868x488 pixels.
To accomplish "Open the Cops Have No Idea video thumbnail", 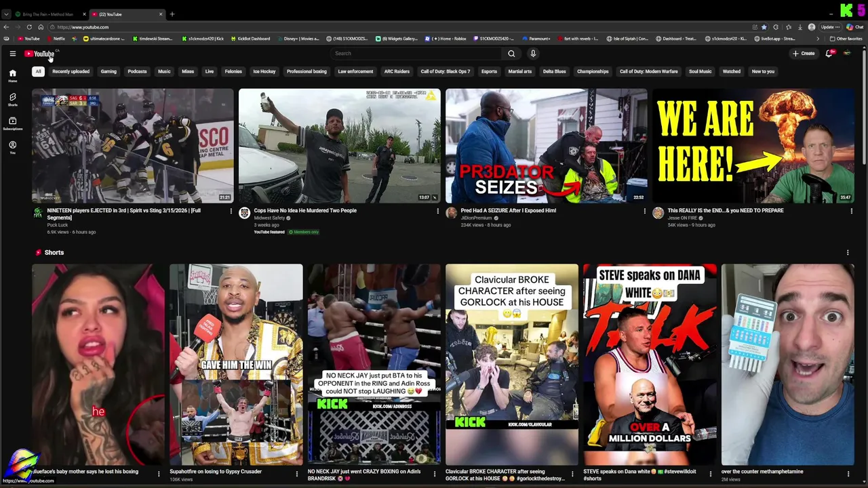I will pos(339,146).
